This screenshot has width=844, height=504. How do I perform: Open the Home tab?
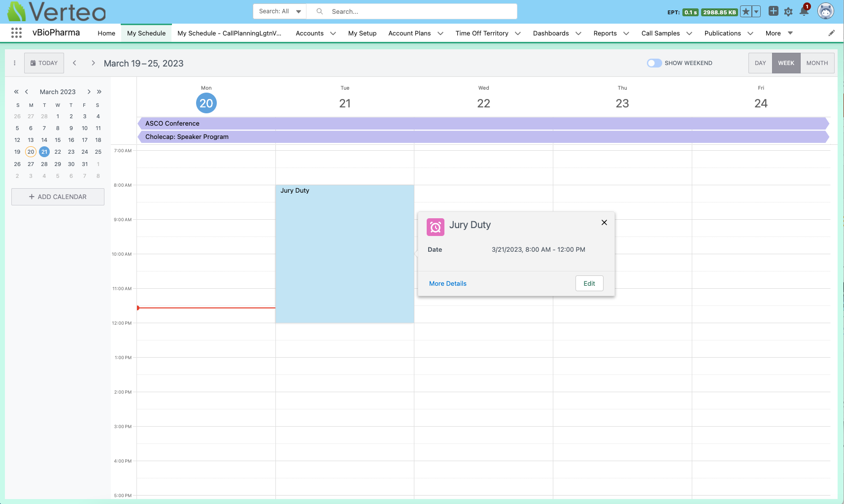coord(106,34)
